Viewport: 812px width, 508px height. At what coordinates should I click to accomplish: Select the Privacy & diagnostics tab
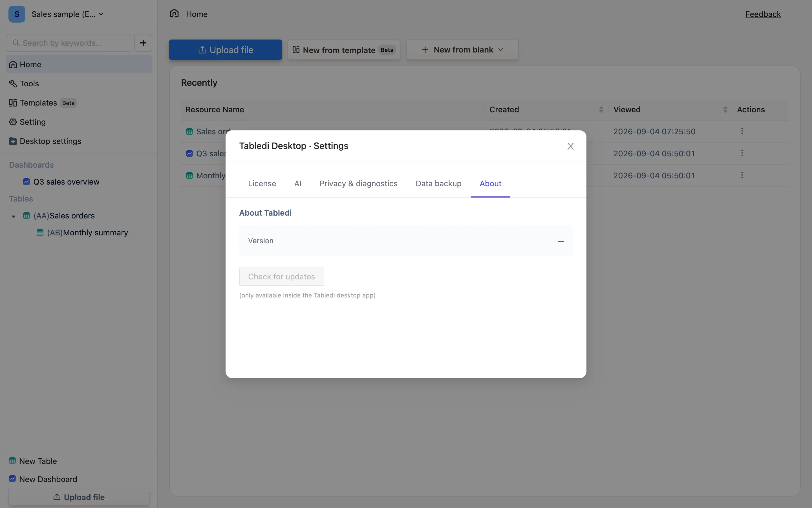[358, 183]
